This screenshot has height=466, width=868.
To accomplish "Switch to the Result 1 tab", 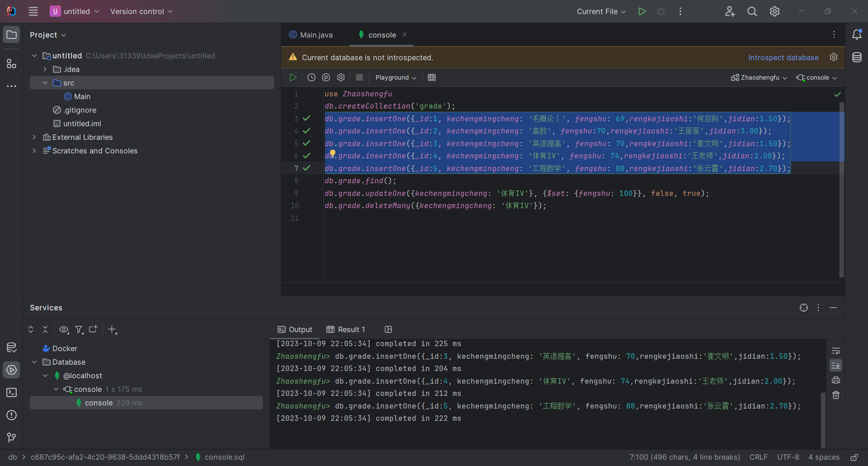I will pyautogui.click(x=346, y=329).
